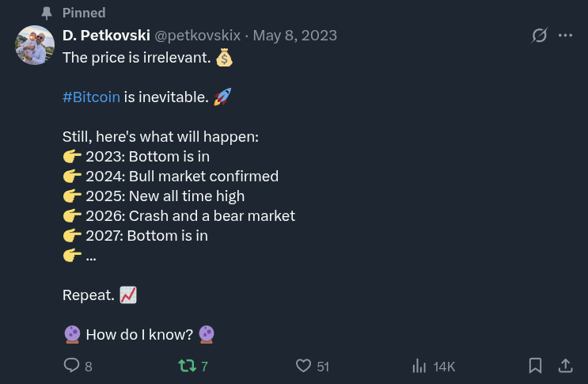Screen dimensions: 588x384
Task: Click the rocket emoji after inevitable
Action: 222,97
